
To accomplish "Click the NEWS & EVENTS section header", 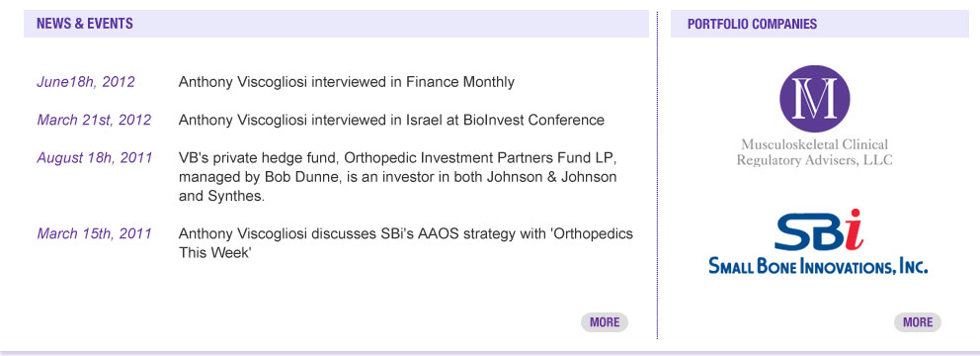I will 85,24.
